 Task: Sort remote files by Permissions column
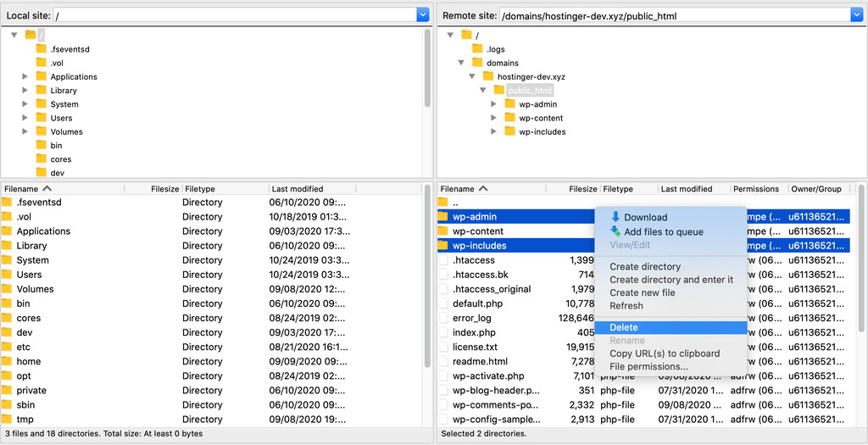pos(756,189)
